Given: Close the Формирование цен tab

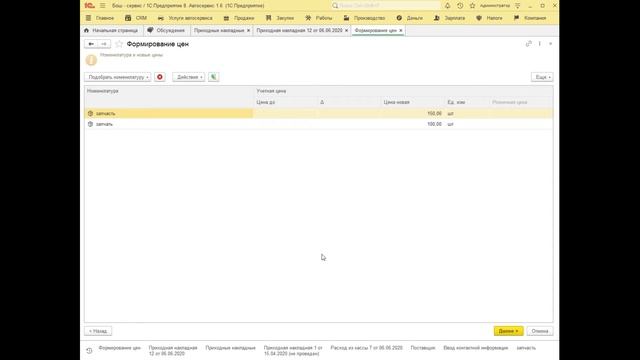Looking at the screenshot, I should [x=401, y=31].
